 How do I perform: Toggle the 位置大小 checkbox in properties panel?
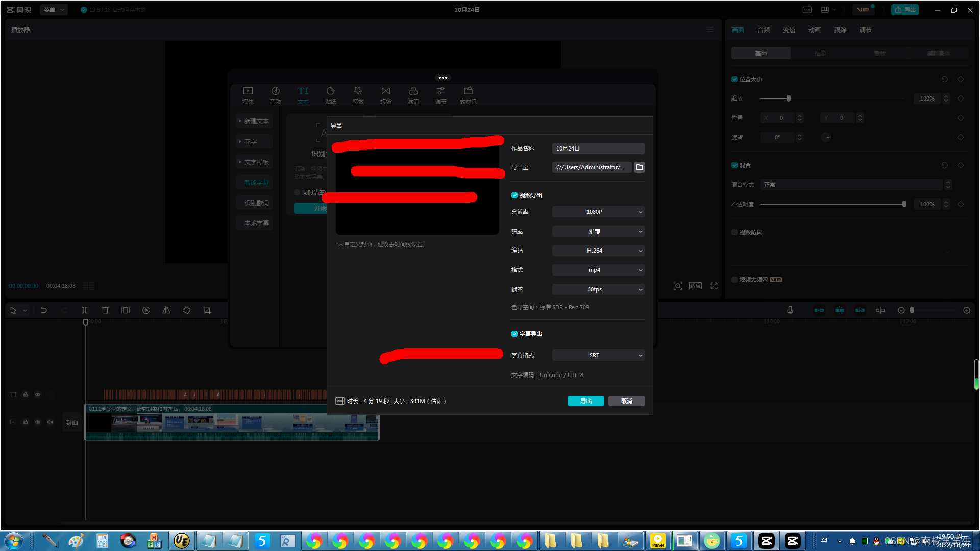(x=734, y=79)
